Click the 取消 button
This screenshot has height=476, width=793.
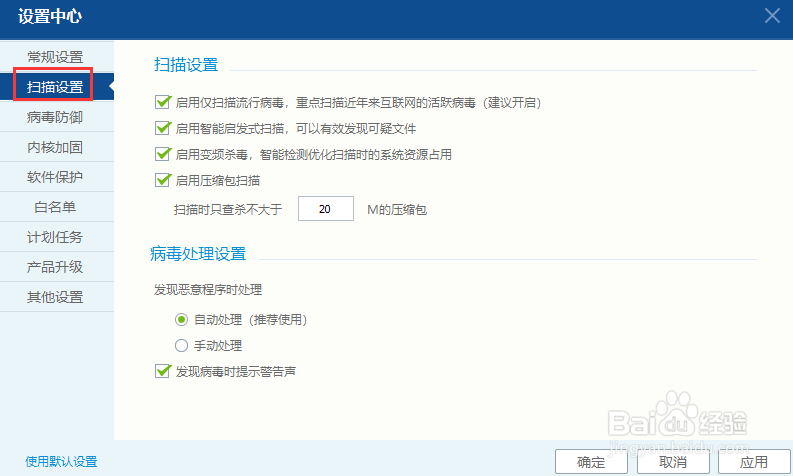(x=673, y=462)
